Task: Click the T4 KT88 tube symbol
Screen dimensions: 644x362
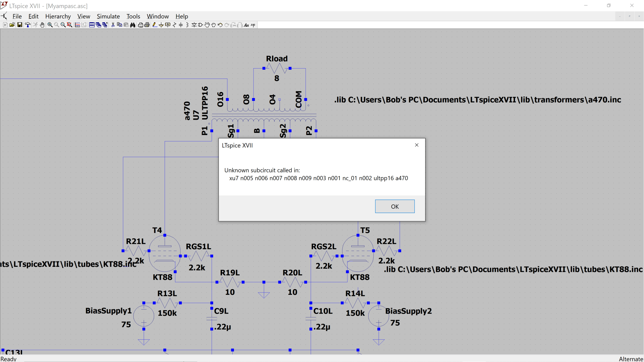Action: (x=164, y=253)
